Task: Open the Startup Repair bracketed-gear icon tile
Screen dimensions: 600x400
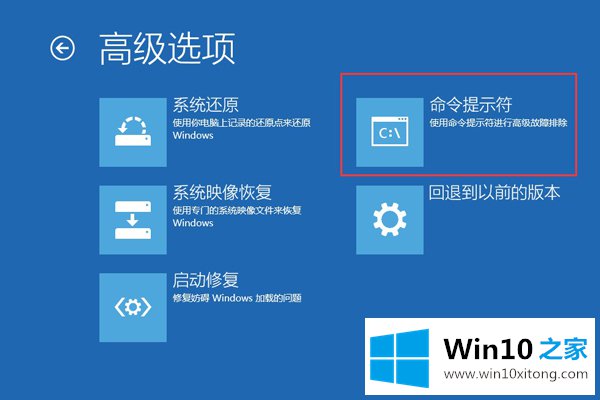Action: click(133, 307)
